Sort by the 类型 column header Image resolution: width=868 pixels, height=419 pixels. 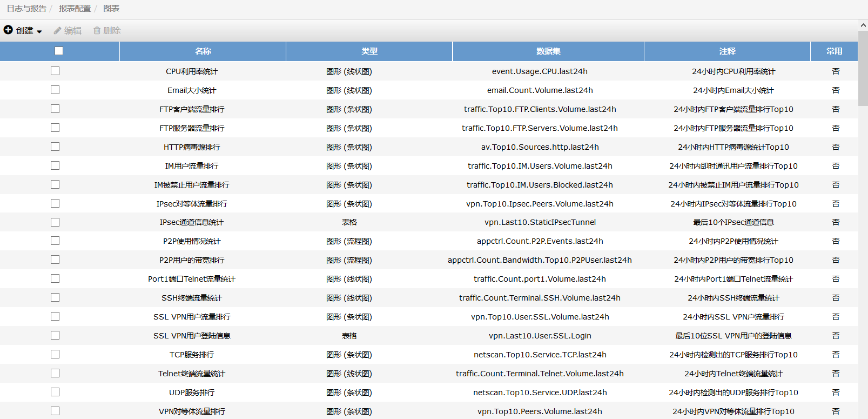(x=369, y=51)
